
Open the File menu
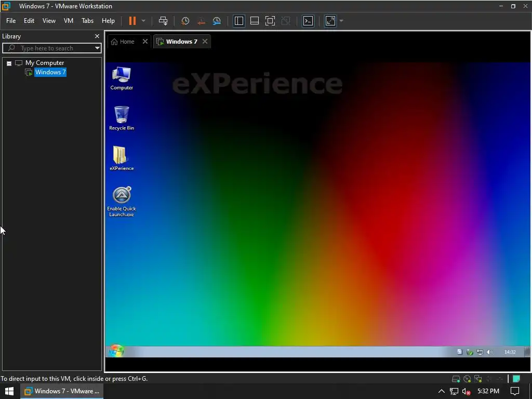pyautogui.click(x=11, y=21)
